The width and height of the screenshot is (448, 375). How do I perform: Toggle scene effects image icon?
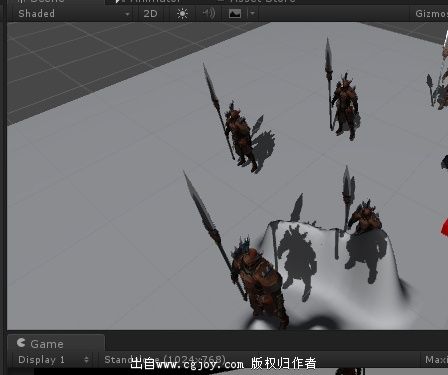235,14
